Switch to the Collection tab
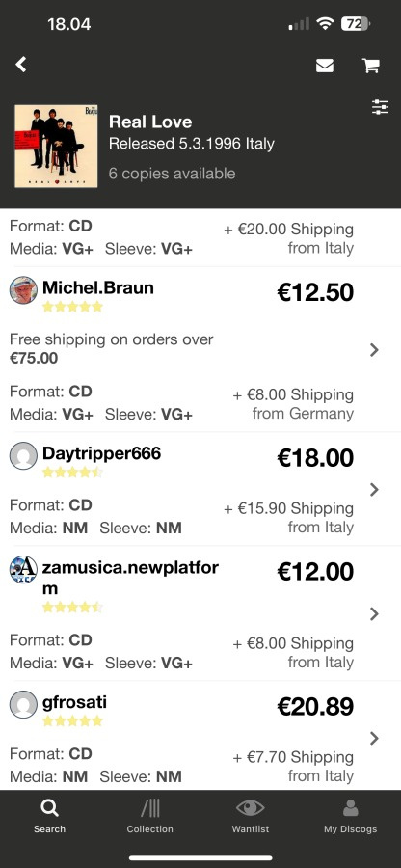Screen dimensions: 401x868 [149, 816]
